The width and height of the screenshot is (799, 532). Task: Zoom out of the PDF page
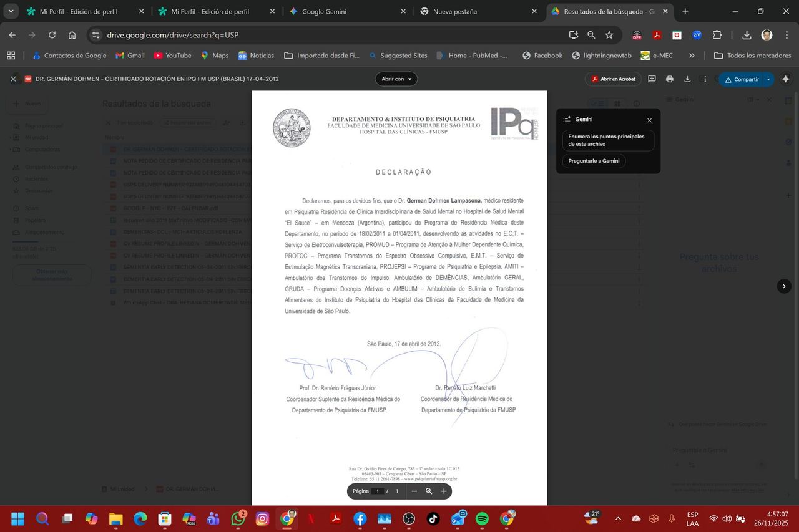414,491
